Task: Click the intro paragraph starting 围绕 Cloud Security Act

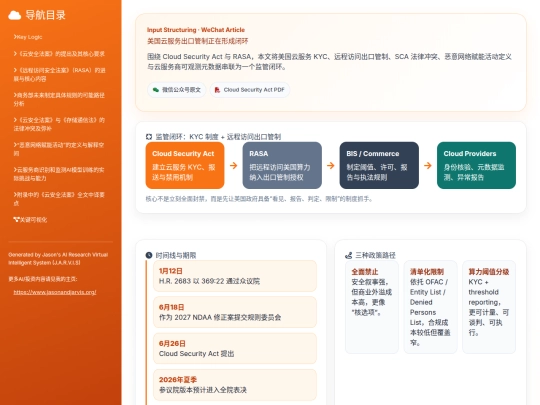Action: 329,62
